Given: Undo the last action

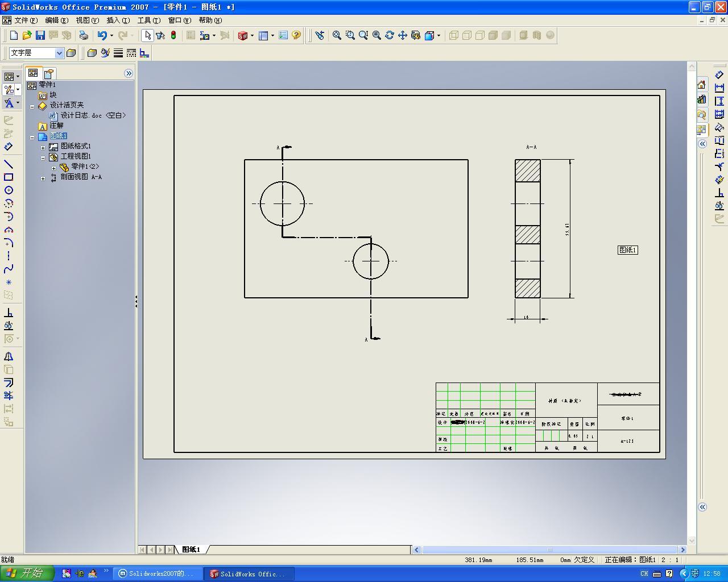Looking at the screenshot, I should pyautogui.click(x=102, y=35).
